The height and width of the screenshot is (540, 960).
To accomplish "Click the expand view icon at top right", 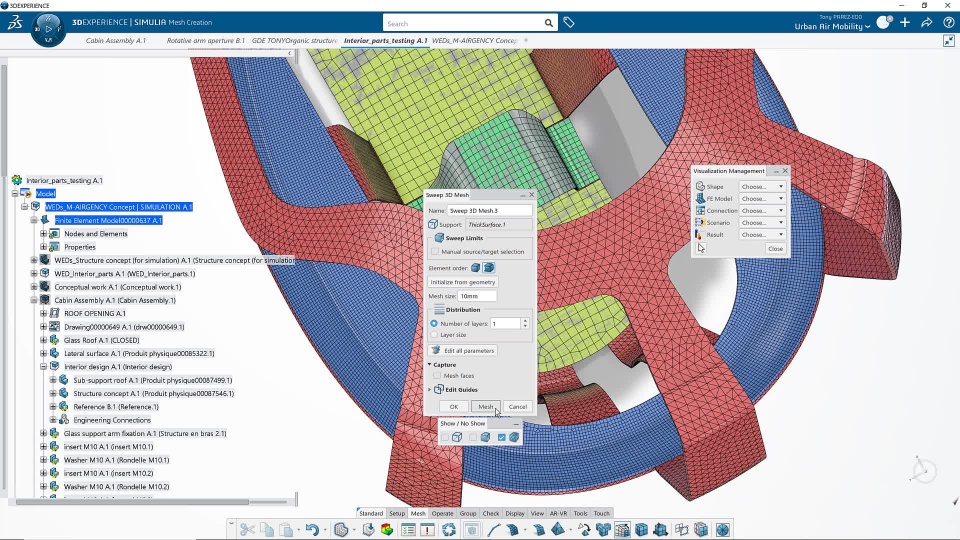I will tap(949, 40).
